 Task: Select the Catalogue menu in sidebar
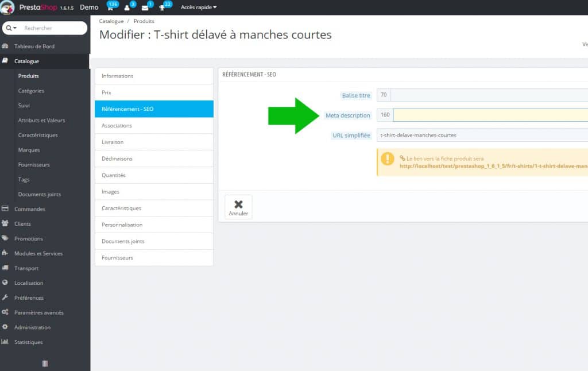point(45,61)
